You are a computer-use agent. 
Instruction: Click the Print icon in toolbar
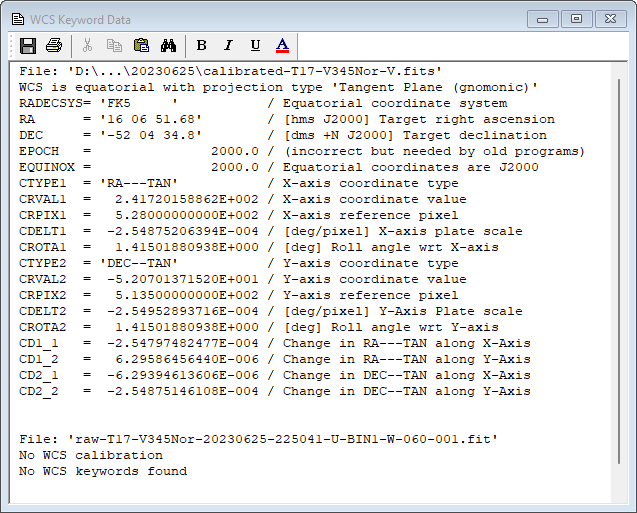click(x=54, y=45)
